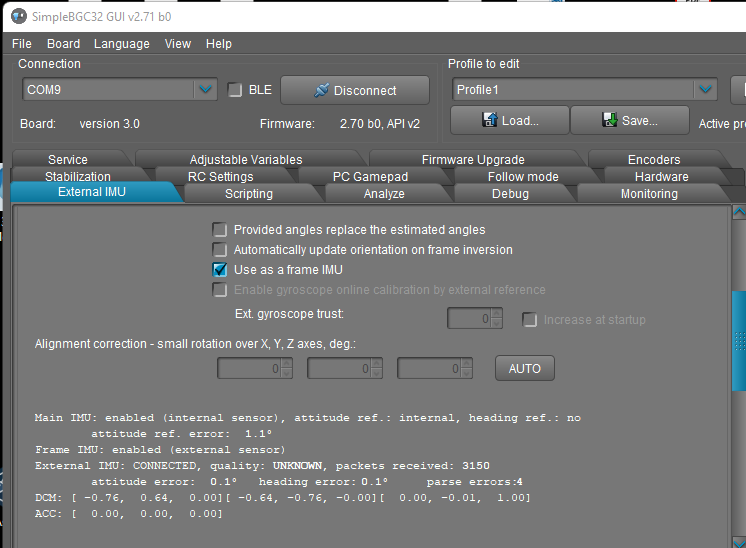The image size is (746, 548).
Task: Click the vertical scrollbar thumb
Action: 739,341
